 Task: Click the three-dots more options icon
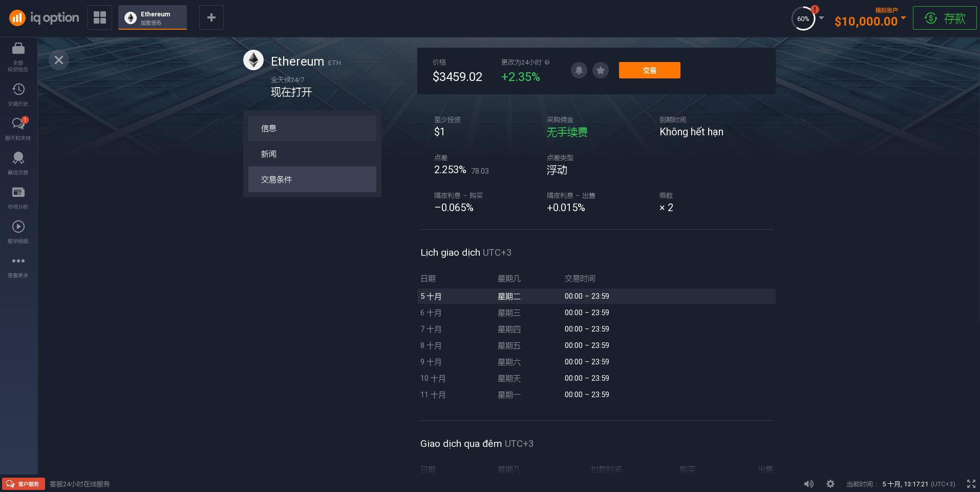click(x=18, y=261)
